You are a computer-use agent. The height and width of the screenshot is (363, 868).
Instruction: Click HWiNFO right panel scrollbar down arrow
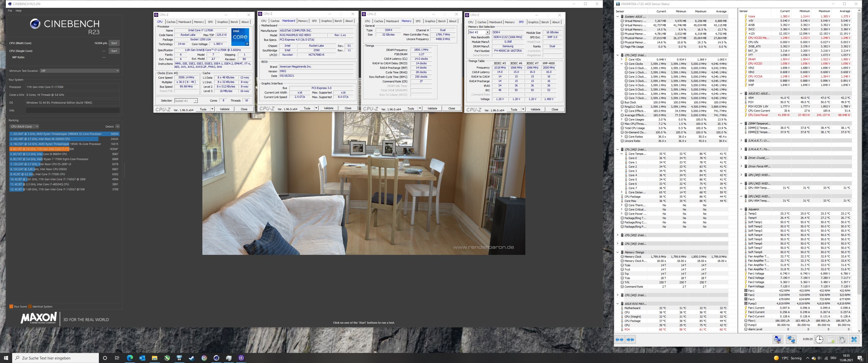[x=859, y=331]
